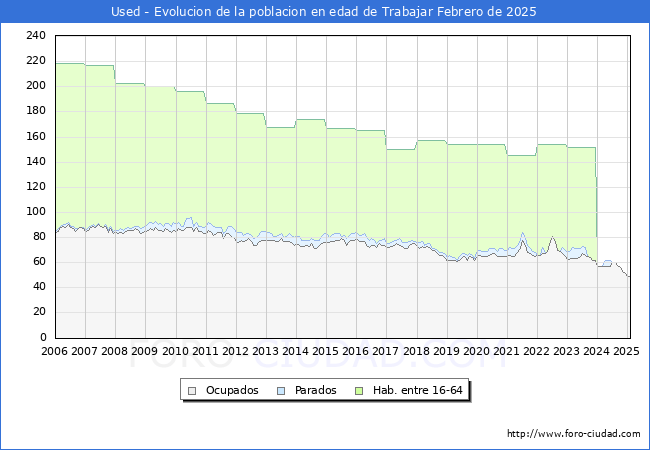This screenshot has width=650, height=450.
Task: Click the 2020 x-axis year label
Action: pos(476,351)
